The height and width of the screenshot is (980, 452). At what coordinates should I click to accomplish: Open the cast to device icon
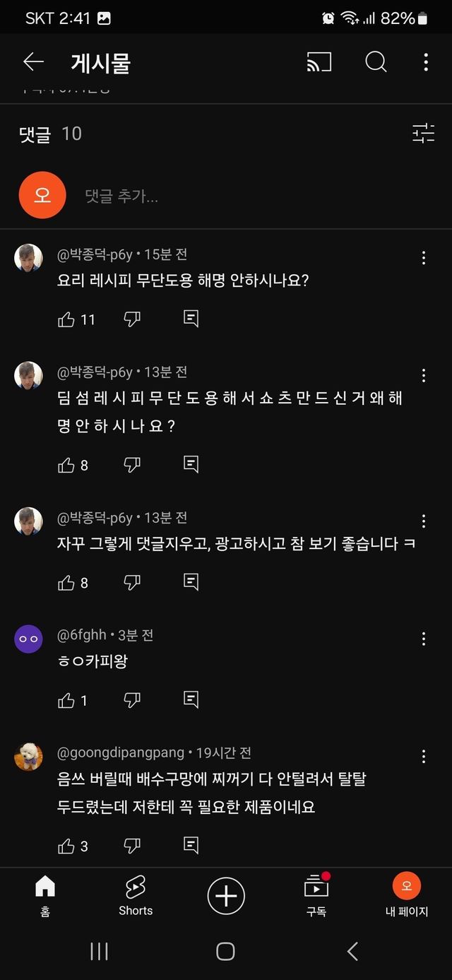[x=319, y=62]
